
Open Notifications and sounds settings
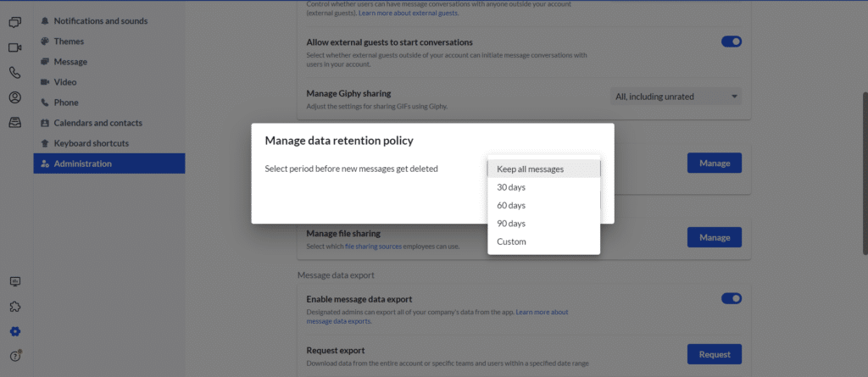(x=100, y=20)
